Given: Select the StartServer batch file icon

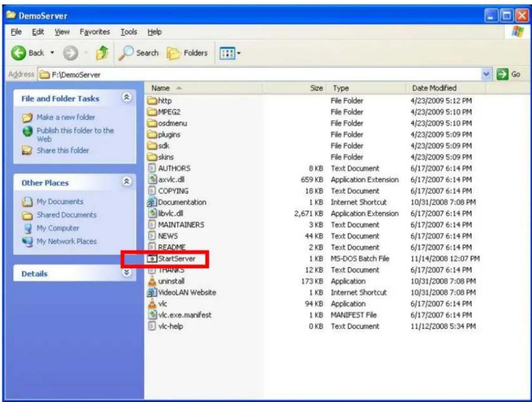Looking at the screenshot, I should tap(152, 259).
